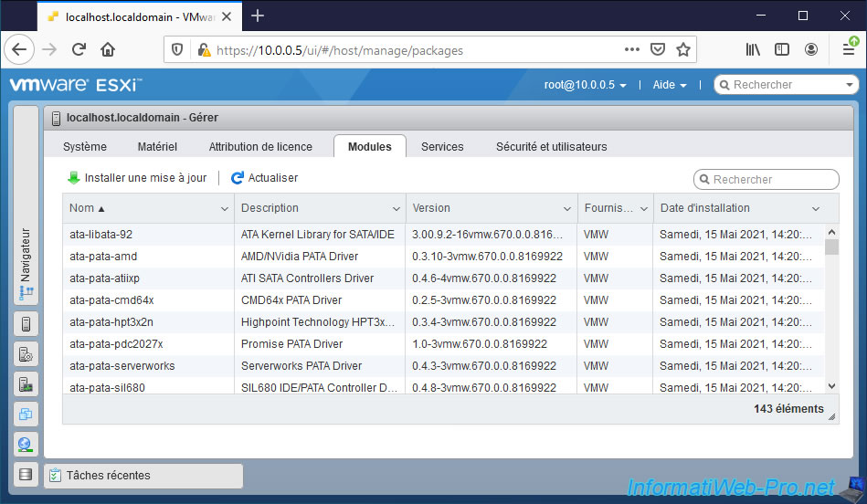Open the Description column dropdown menu
The width and height of the screenshot is (867, 504).
tap(396, 209)
